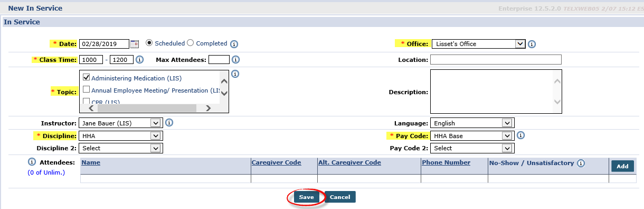
Task: Click into the Description text area
Action: (496, 92)
